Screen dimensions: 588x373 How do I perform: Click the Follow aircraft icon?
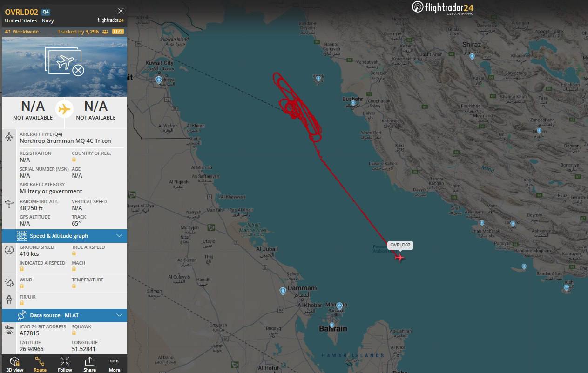tap(65, 364)
